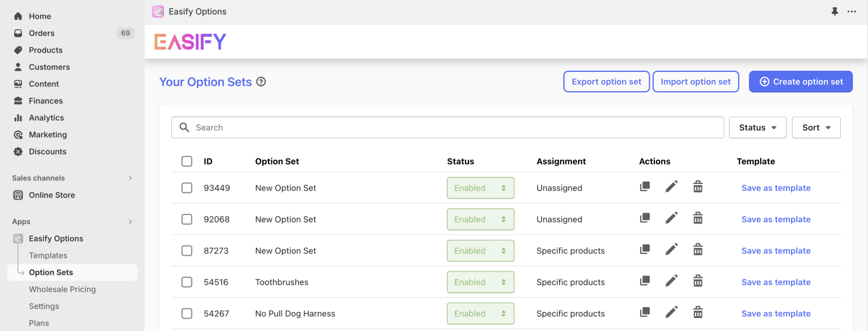868x331 pixels.
Task: Check the select-all checkbox in table header
Action: coord(186,161)
